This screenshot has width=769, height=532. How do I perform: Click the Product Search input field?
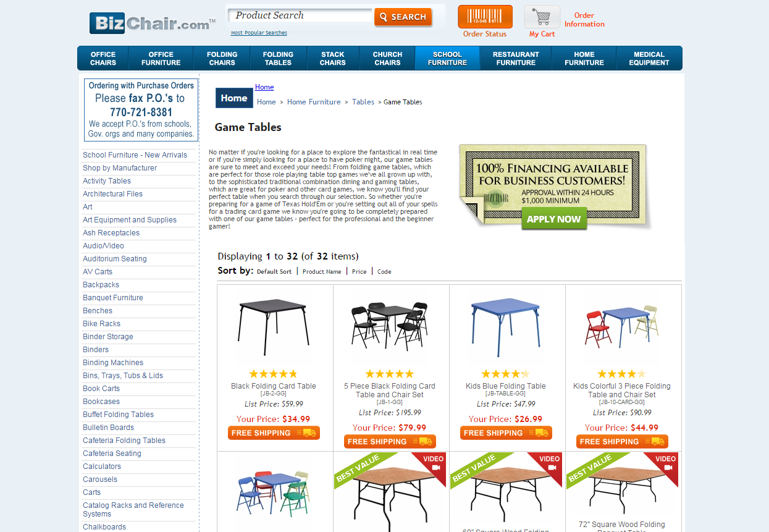click(300, 15)
